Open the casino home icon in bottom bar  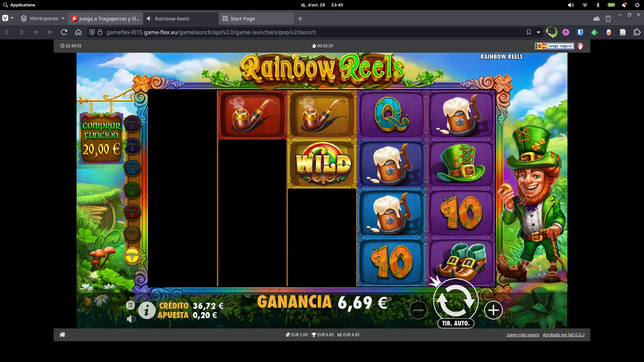pyautogui.click(x=62, y=334)
